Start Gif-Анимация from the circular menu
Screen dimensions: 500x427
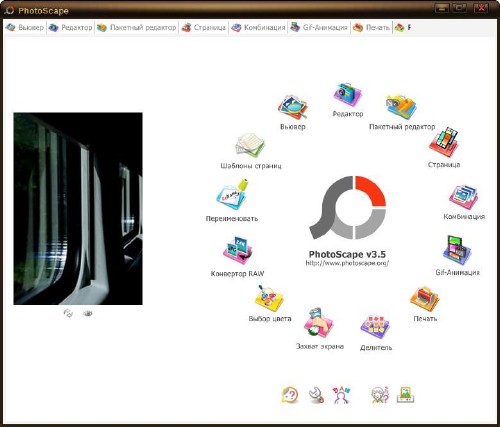pyautogui.click(x=457, y=251)
